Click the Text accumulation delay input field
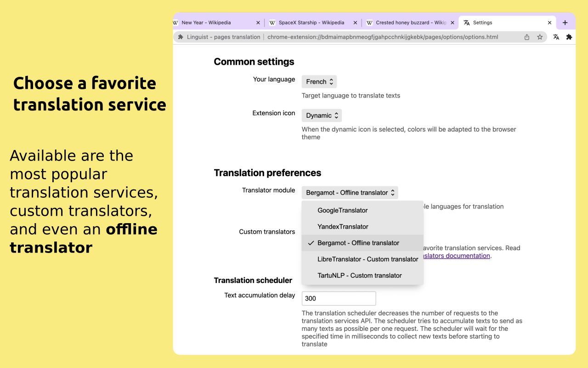Screen dimensions: 588x368 coord(339,298)
